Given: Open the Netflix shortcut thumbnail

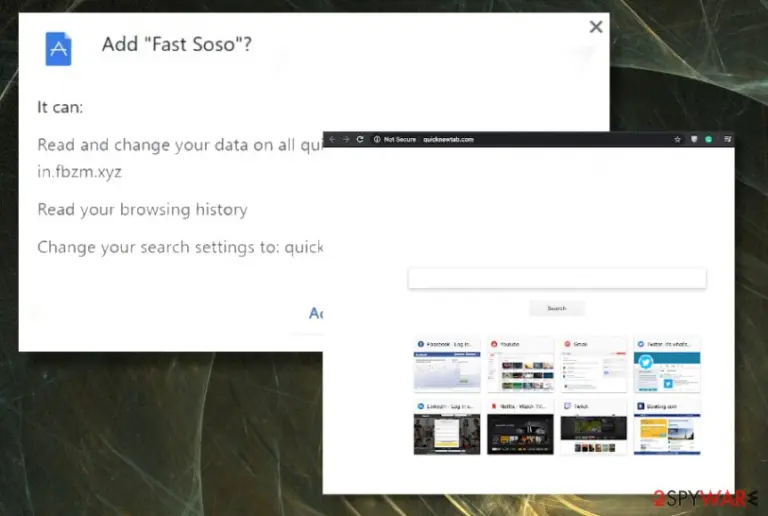Looking at the screenshot, I should click(x=520, y=427).
